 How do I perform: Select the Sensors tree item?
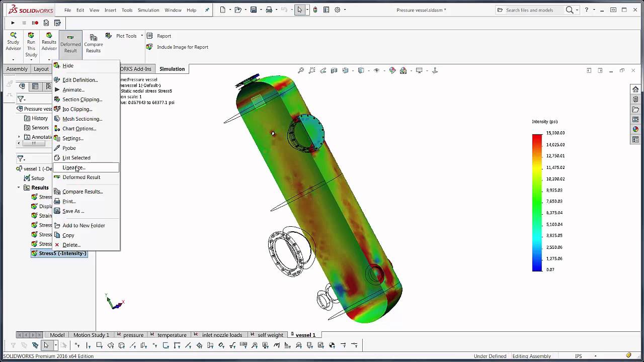click(x=36, y=128)
